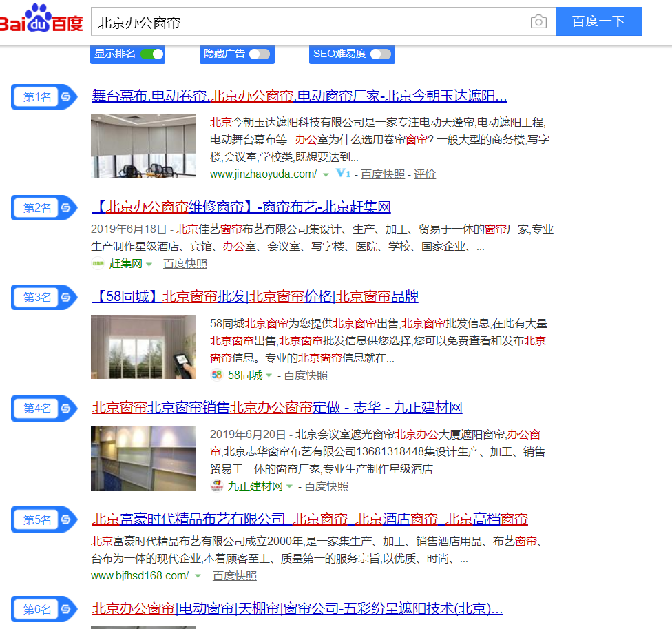
Task: Click the 赶集网 source name
Action: (125, 264)
